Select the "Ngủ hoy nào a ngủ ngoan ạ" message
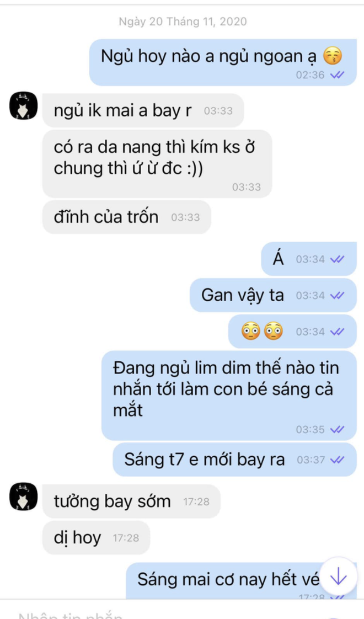Image resolution: width=364 pixels, height=619 pixels. click(x=223, y=62)
